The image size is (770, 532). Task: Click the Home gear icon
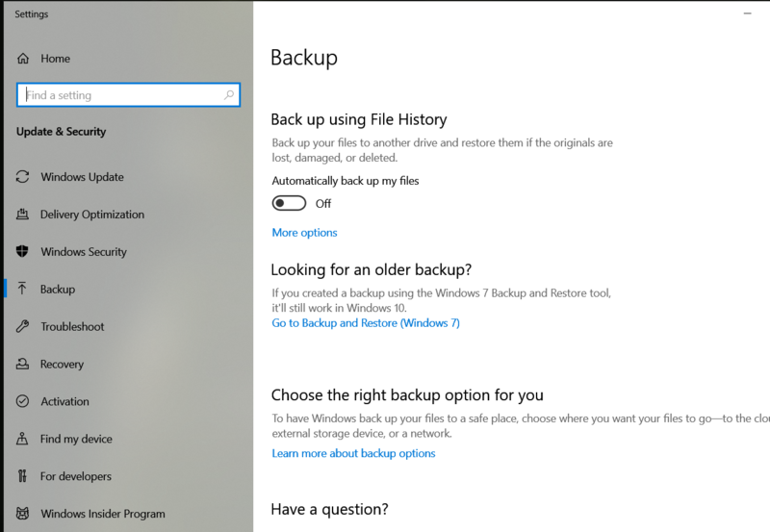pyautogui.click(x=22, y=59)
